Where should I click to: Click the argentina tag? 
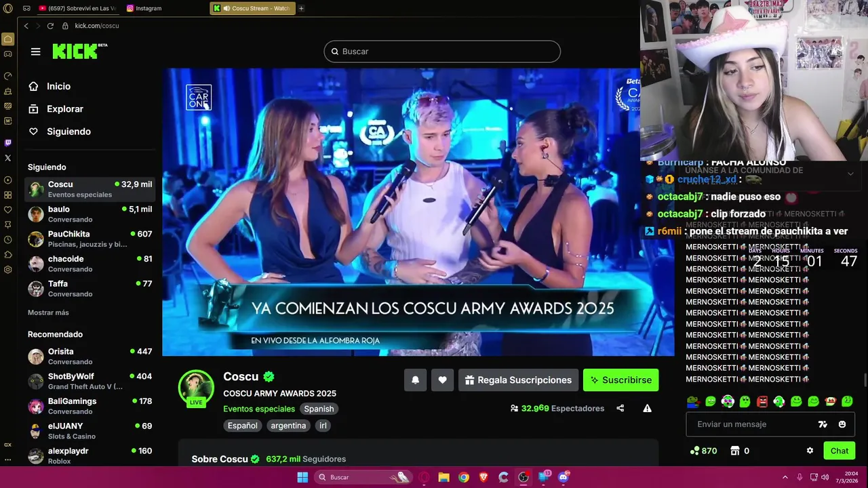(288, 426)
